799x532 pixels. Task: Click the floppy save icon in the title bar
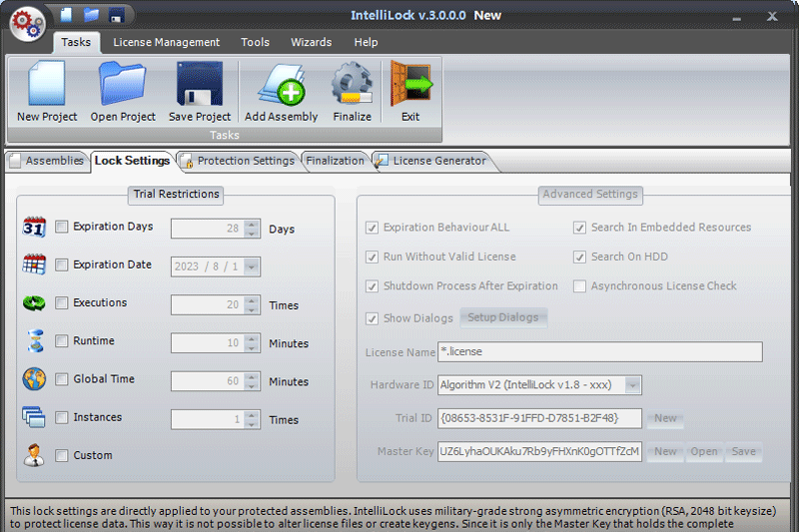(117, 15)
